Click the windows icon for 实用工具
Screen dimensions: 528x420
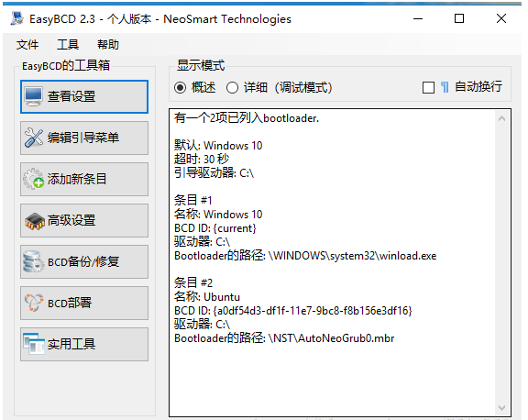[x=33, y=344]
